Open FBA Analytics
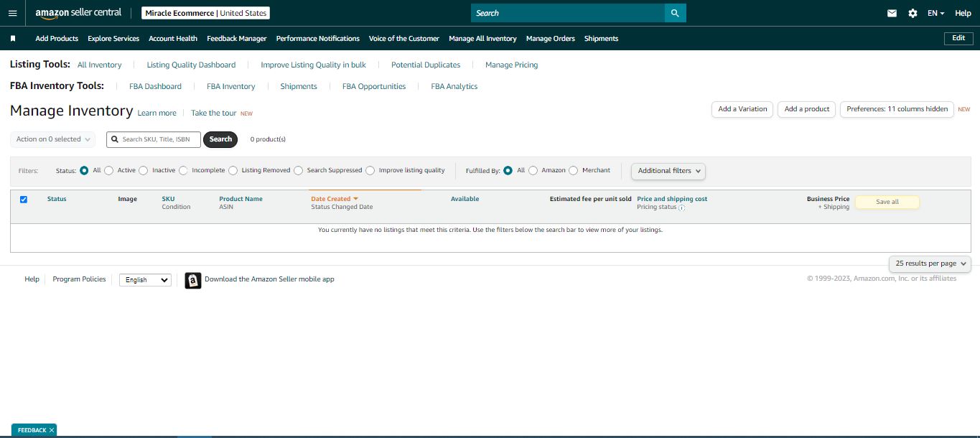 pos(454,86)
